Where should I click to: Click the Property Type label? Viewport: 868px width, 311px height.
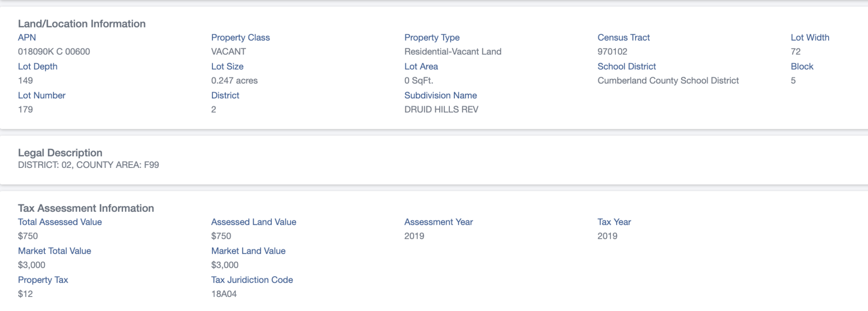432,37
